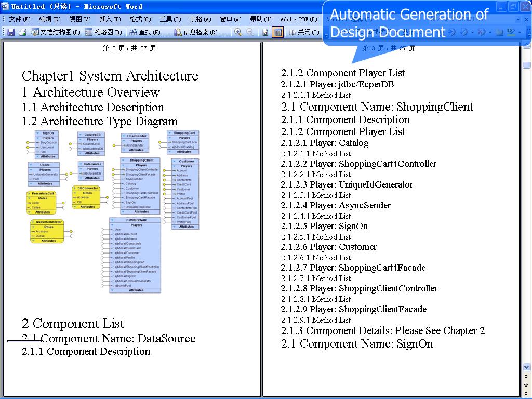Click '2.1.2.8 Player: ShoppingClientController' line
This screenshot has width=532, height=399.
coord(359,288)
